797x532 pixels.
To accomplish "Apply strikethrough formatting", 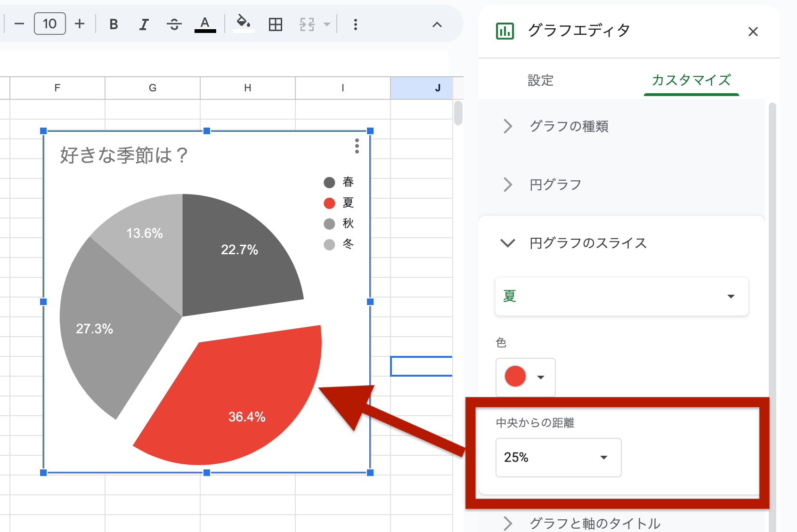I will tap(174, 24).
